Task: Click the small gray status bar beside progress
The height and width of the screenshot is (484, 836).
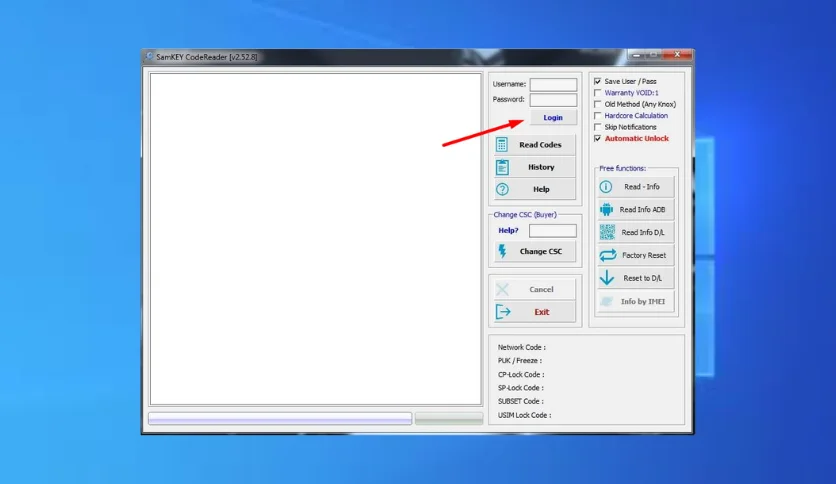Action: (449, 418)
